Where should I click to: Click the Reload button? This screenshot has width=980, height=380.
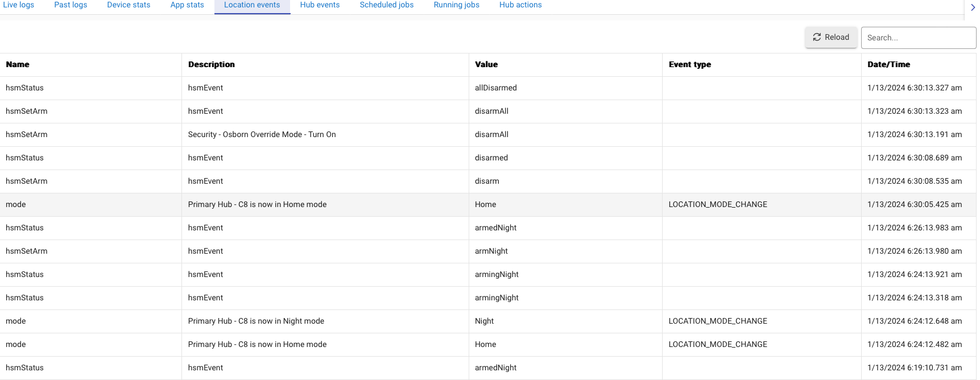tap(830, 38)
